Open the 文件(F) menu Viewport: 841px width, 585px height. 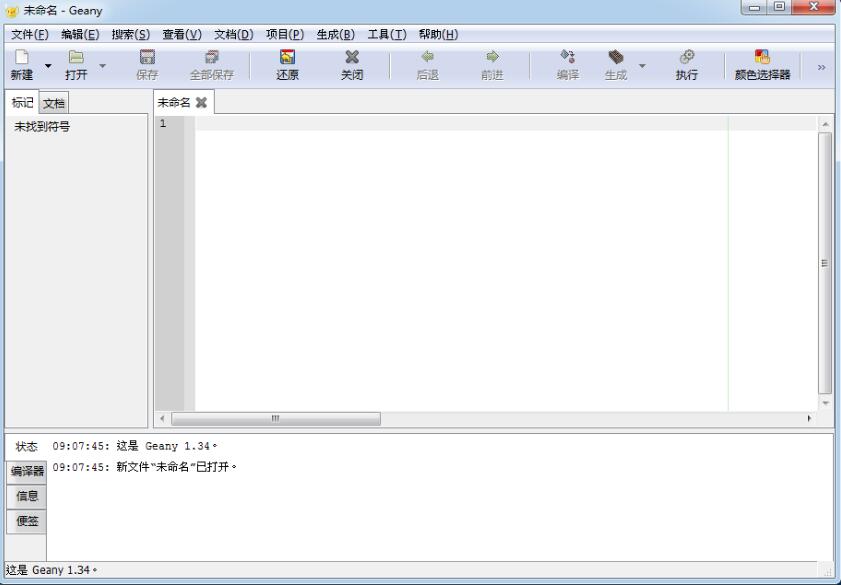(x=29, y=34)
